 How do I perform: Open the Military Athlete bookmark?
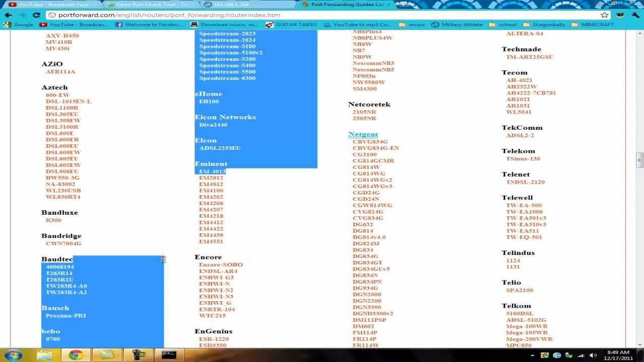457,25
